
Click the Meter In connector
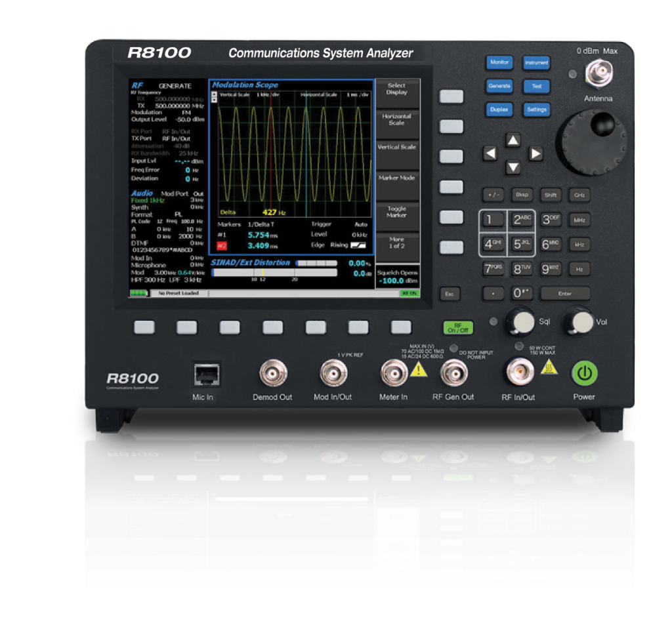tap(394, 373)
